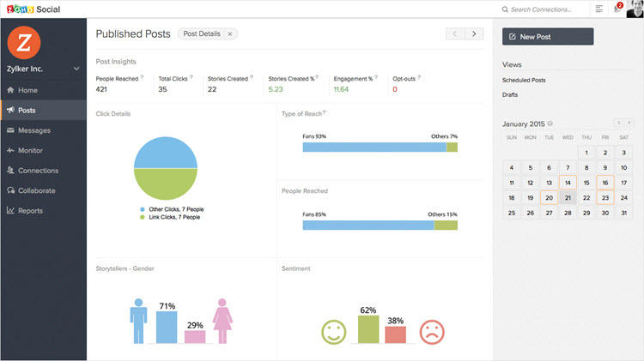
Task: Open the notifications bell icon
Action: tap(617, 9)
